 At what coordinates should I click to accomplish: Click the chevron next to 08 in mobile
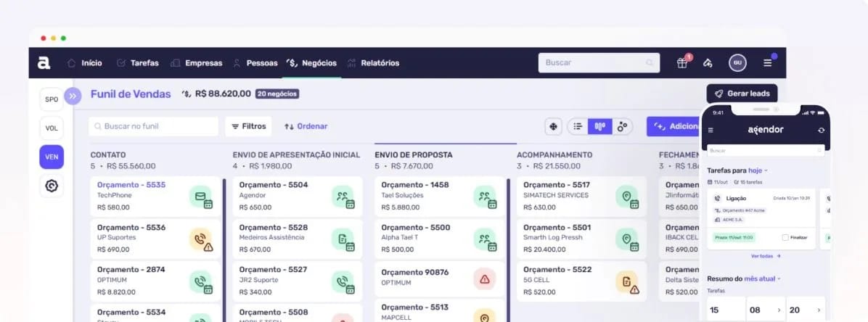coord(778,310)
